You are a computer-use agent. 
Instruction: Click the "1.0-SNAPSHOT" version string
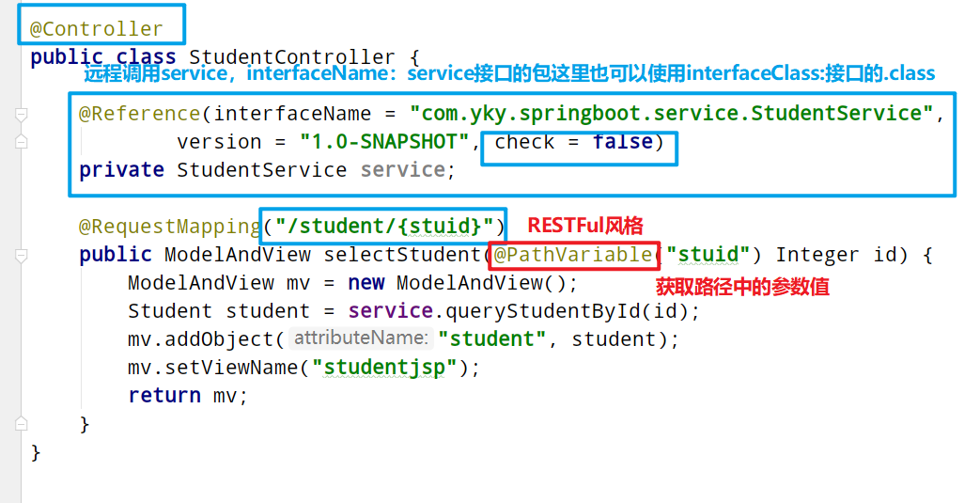384,142
